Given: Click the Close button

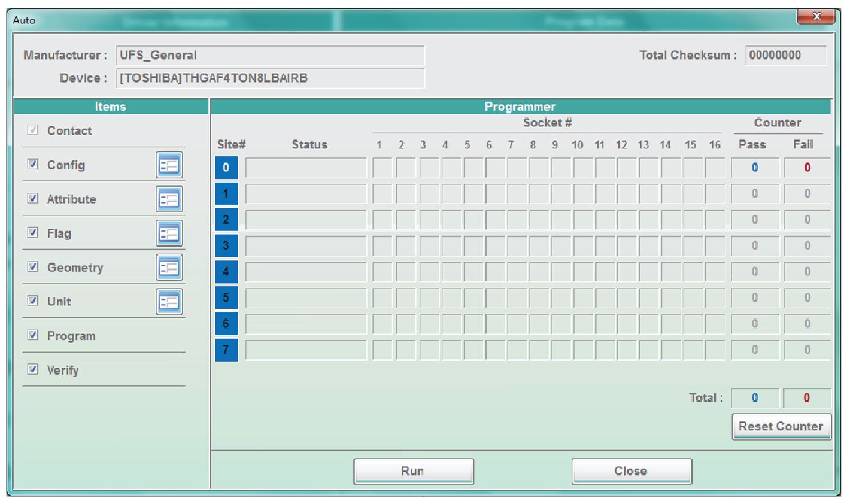Looking at the screenshot, I should tap(632, 470).
